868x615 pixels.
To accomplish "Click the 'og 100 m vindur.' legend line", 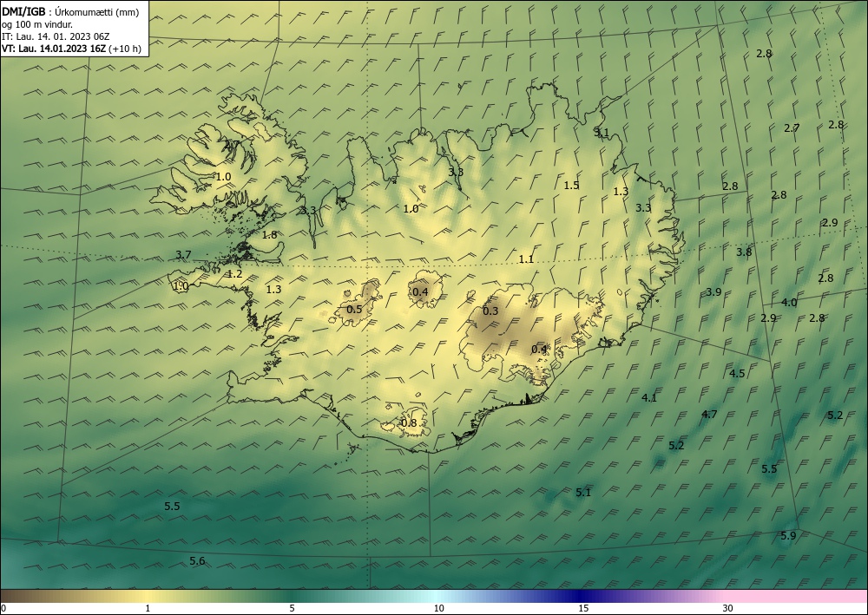I will [37, 24].
